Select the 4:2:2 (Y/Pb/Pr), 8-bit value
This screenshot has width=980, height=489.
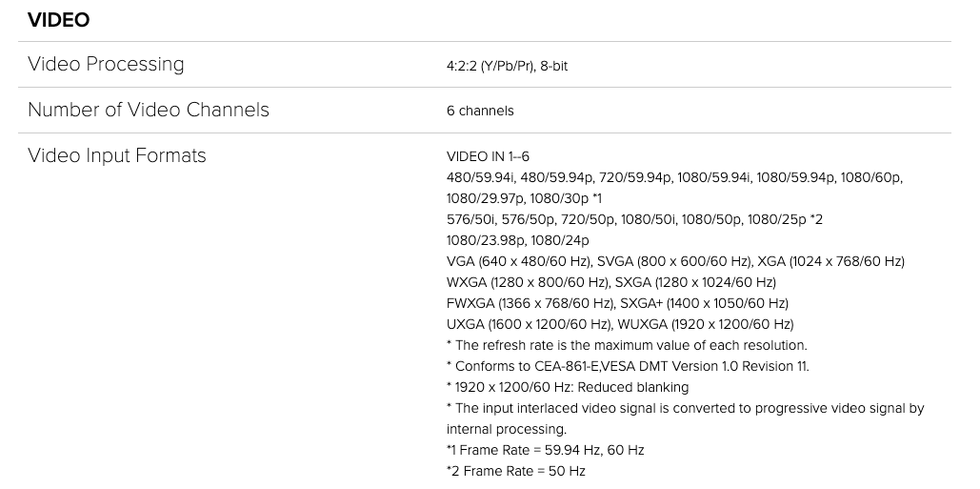click(507, 67)
